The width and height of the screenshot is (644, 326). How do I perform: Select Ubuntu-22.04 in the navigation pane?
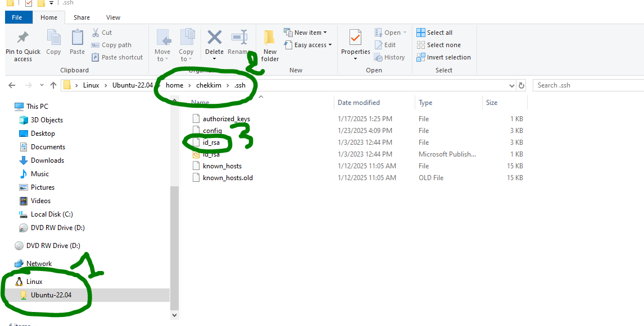[x=51, y=295]
